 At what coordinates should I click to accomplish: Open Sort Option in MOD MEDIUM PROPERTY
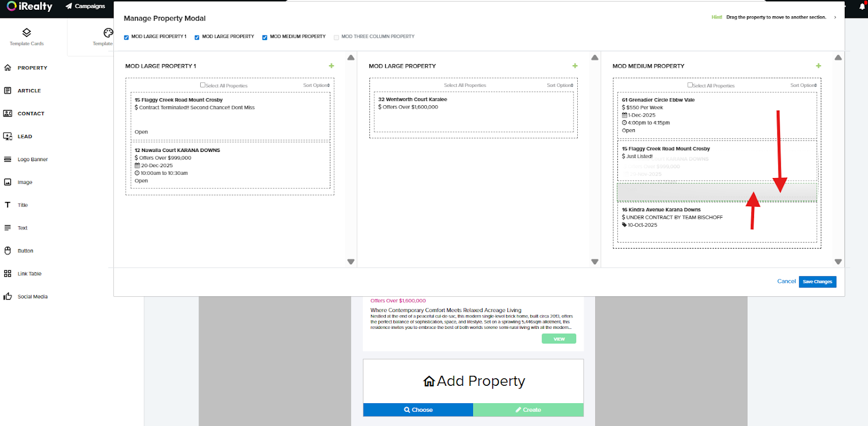[803, 85]
